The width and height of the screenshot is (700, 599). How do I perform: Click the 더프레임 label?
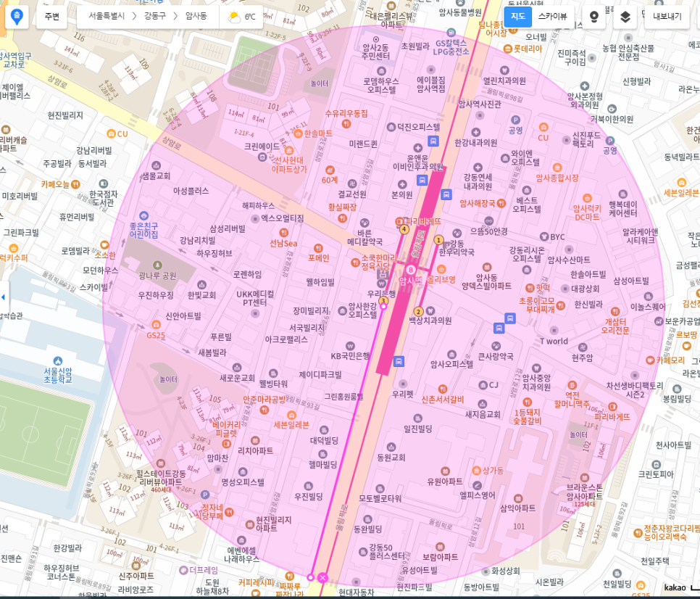point(204,571)
